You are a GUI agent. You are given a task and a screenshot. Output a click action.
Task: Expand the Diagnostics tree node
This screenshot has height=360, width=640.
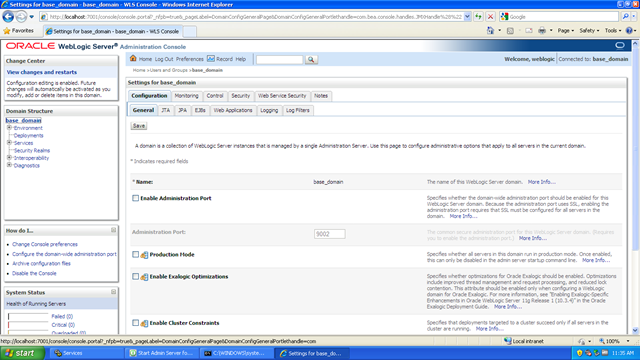click(x=9, y=165)
